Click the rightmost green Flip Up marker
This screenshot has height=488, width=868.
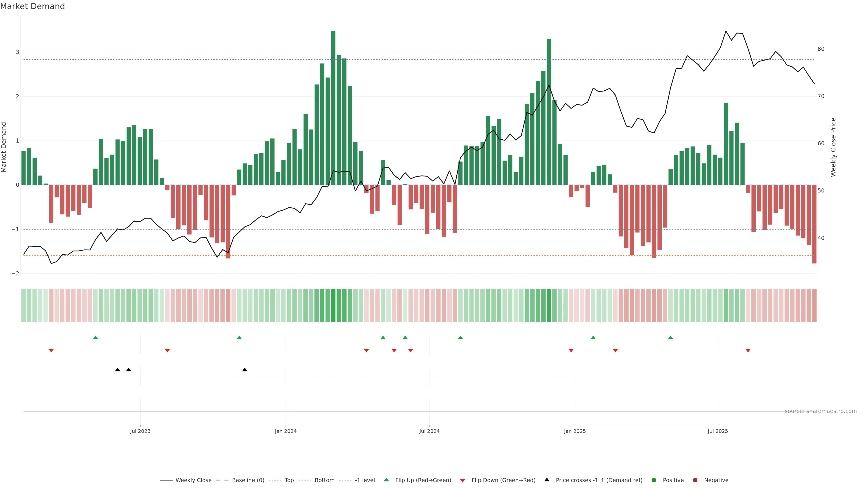pyautogui.click(x=670, y=338)
